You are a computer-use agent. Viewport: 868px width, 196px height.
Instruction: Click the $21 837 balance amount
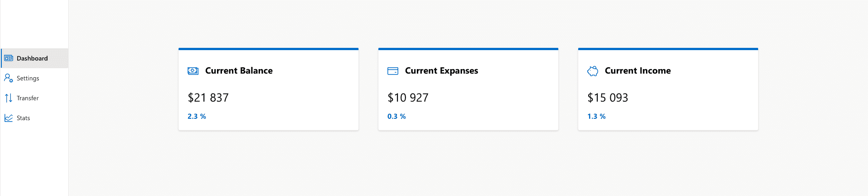pyautogui.click(x=208, y=98)
